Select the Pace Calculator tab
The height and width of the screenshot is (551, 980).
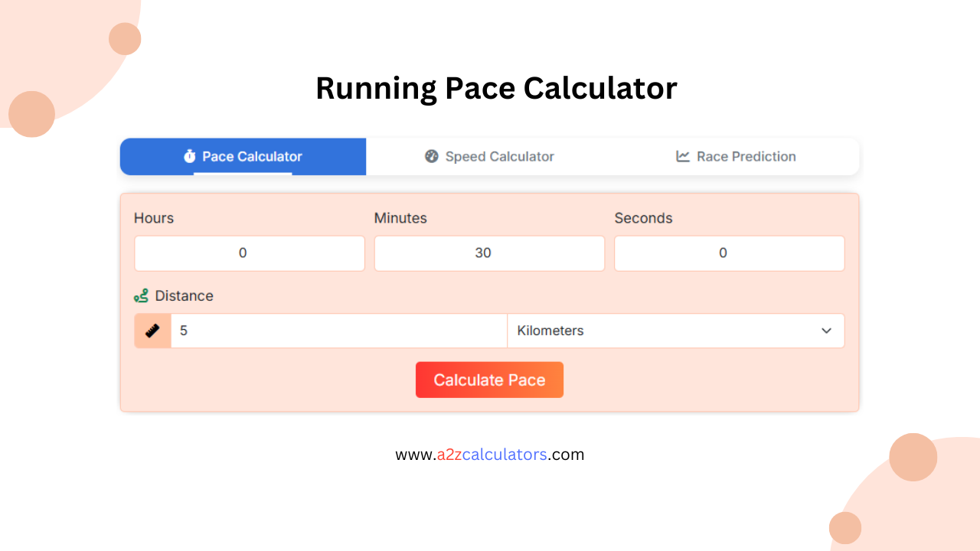point(243,156)
